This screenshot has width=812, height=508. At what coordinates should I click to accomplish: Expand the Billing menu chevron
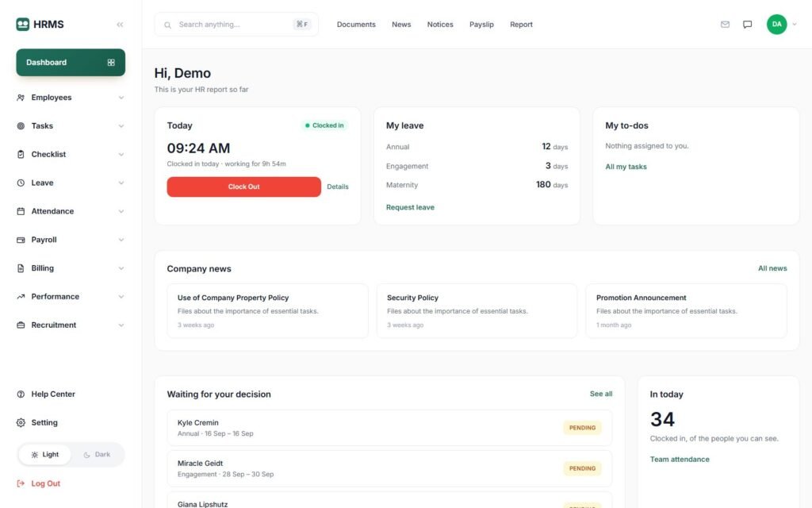(121, 268)
